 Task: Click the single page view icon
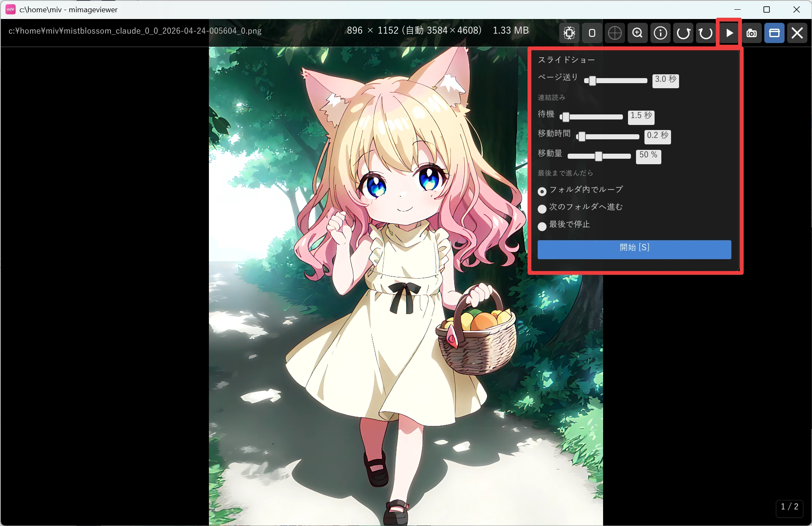592,33
